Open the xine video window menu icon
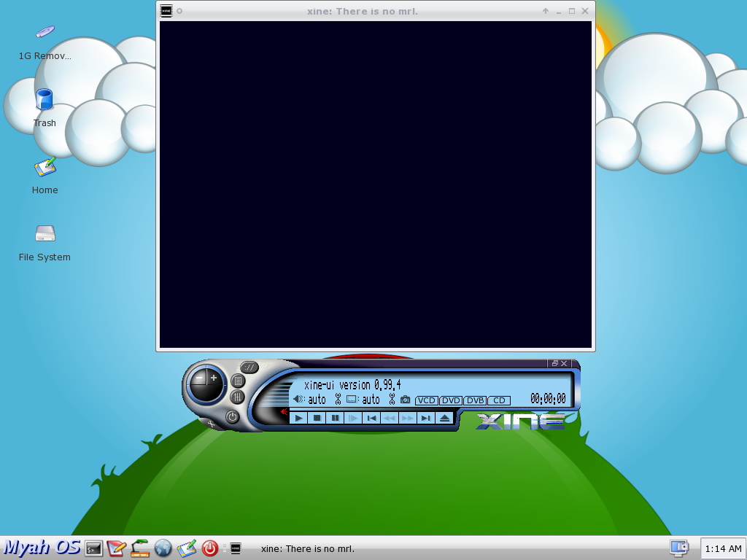Screen dimensions: 747x560 tap(166, 11)
